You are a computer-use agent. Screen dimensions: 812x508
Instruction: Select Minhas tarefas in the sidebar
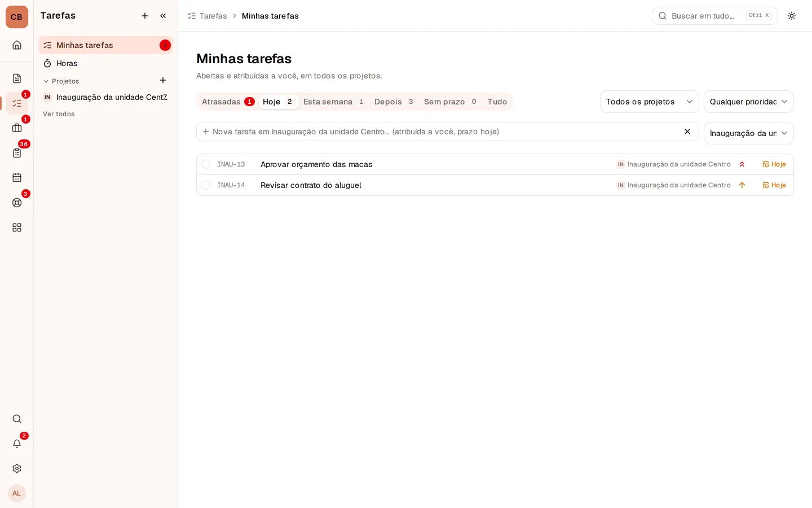pos(105,45)
